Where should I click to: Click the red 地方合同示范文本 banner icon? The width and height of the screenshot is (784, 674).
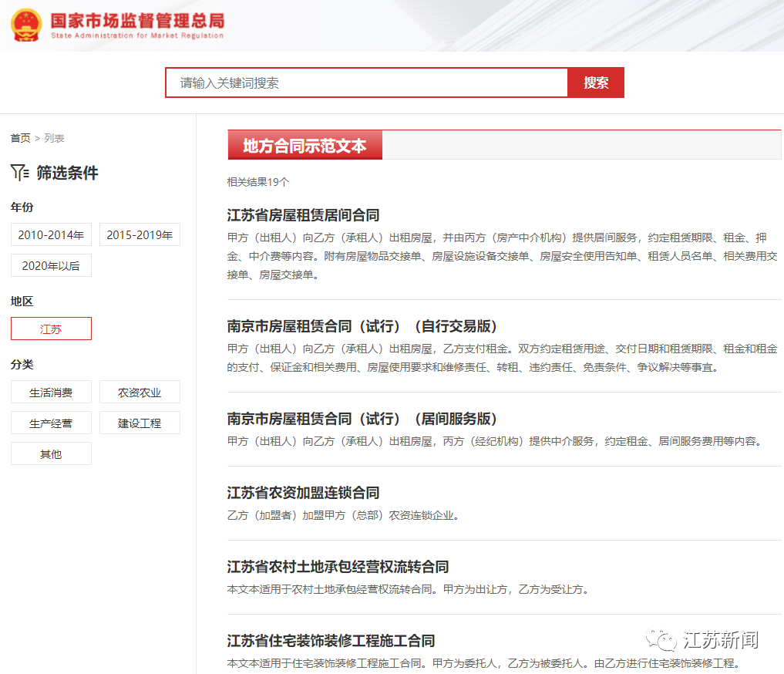(305, 145)
